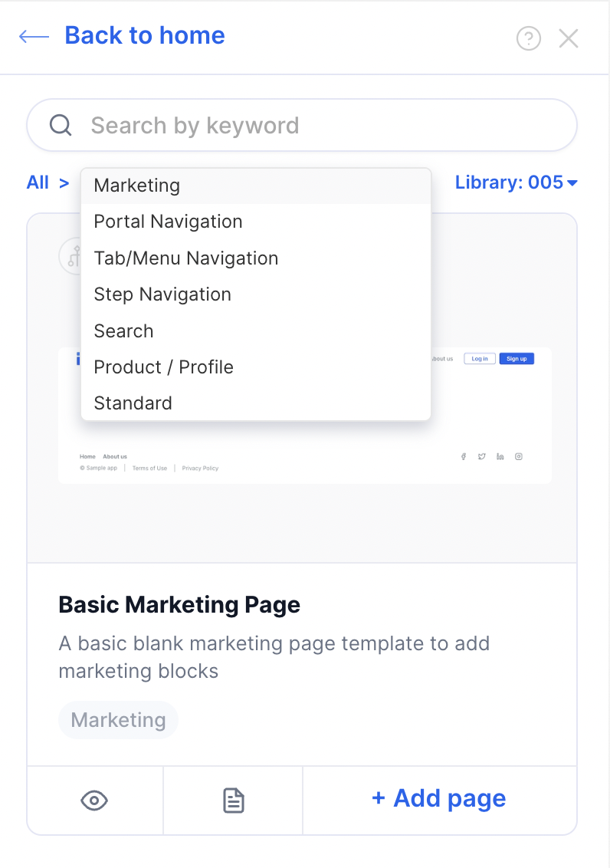Choose Portal Navigation in the dropdown list

[x=168, y=222]
